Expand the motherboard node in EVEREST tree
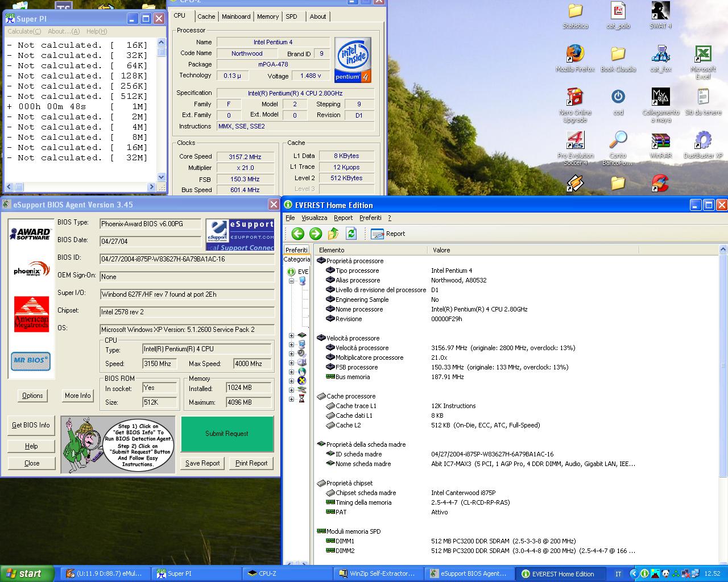728x582 pixels. click(x=291, y=335)
